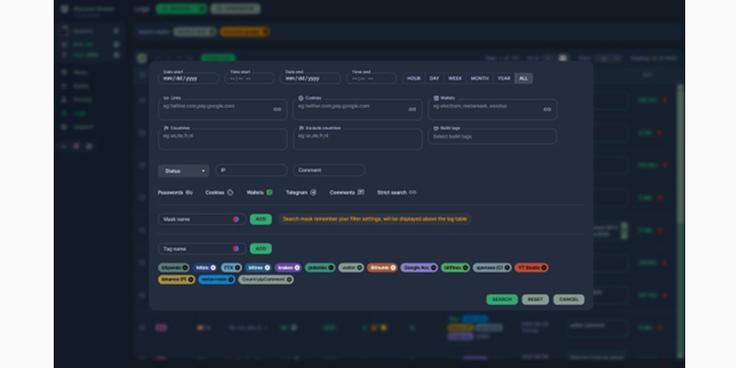Toggle the Passwords filter option

pos(175,192)
